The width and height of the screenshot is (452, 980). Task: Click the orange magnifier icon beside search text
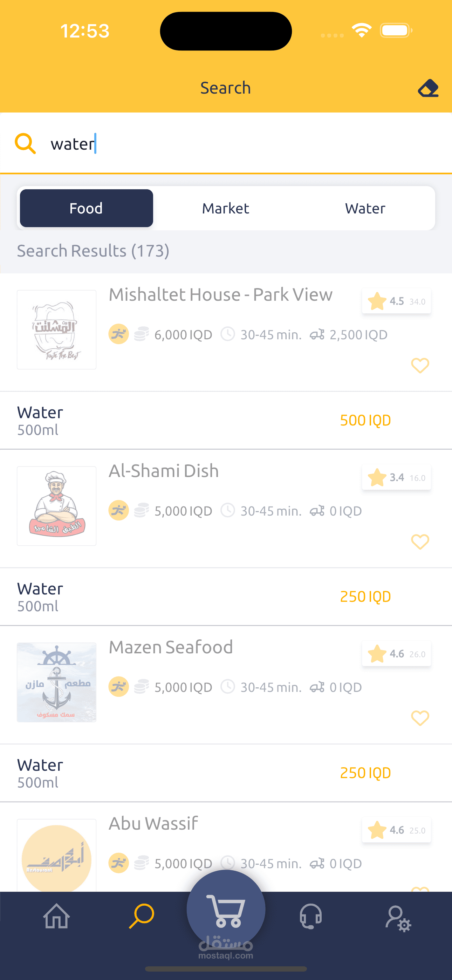(x=25, y=144)
